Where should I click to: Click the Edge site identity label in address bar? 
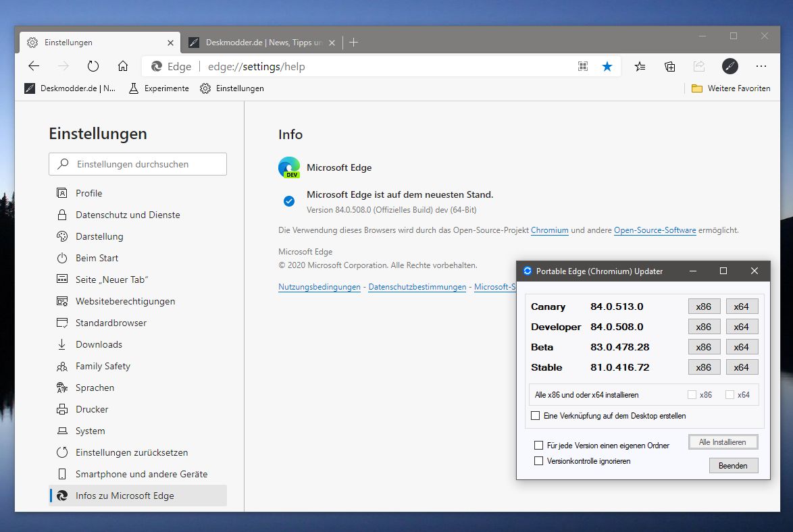172,66
